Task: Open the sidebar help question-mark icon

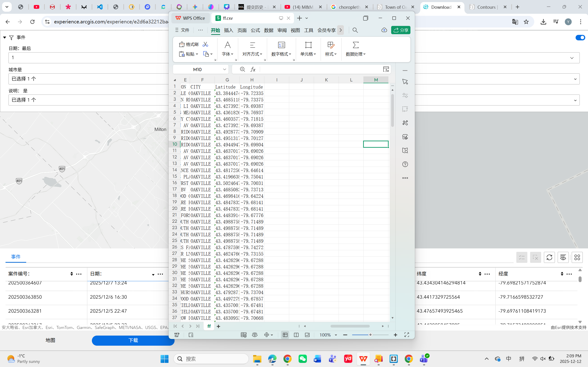Action: pyautogui.click(x=405, y=164)
